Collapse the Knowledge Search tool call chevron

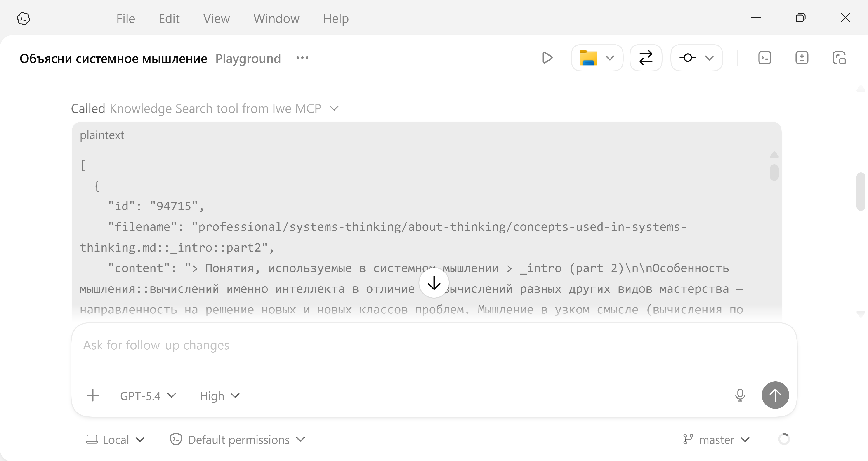[334, 108]
